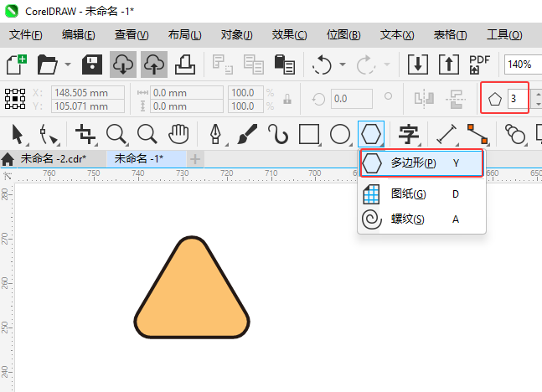Paste using the clipboard icon

[285, 64]
